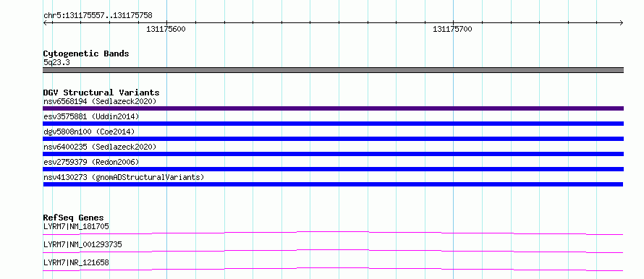The height and width of the screenshot is (279, 644).
Task: Select the gray 5q23.3 cytogenetic band bar
Action: [334, 70]
